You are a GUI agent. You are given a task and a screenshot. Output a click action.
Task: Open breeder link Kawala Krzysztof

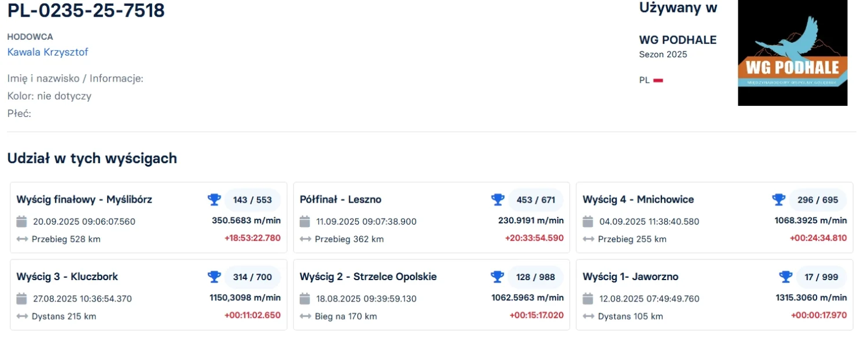pyautogui.click(x=47, y=52)
